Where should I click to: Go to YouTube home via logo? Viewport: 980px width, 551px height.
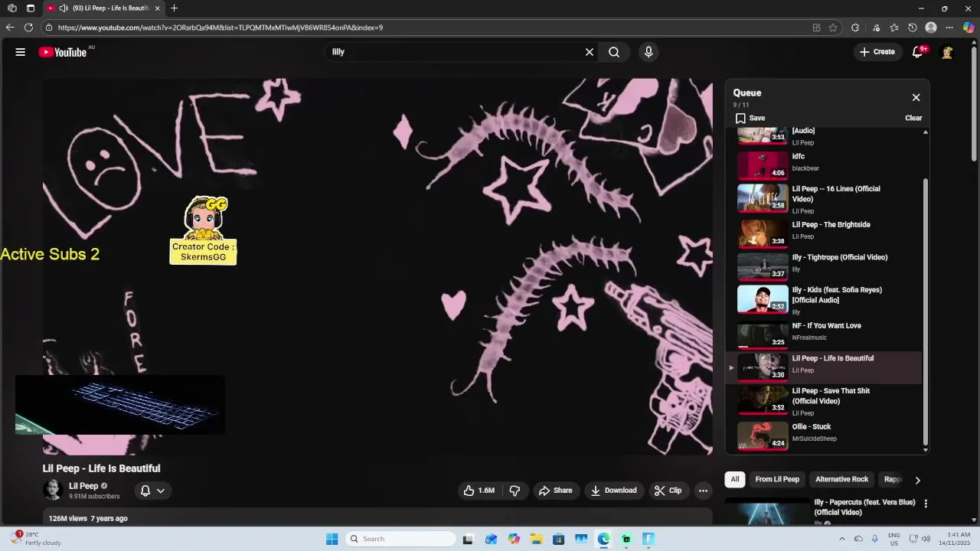tap(63, 52)
